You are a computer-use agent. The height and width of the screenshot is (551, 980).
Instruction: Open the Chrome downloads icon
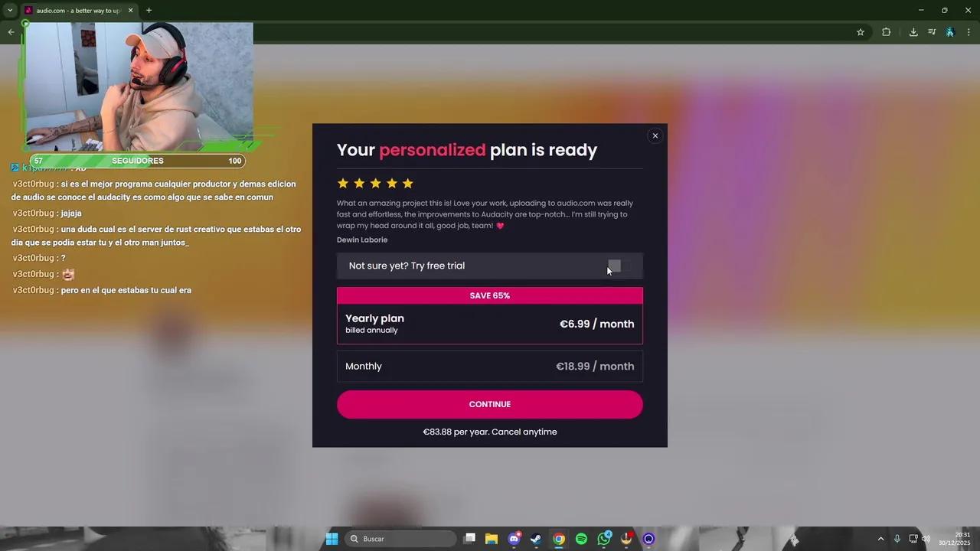point(913,32)
